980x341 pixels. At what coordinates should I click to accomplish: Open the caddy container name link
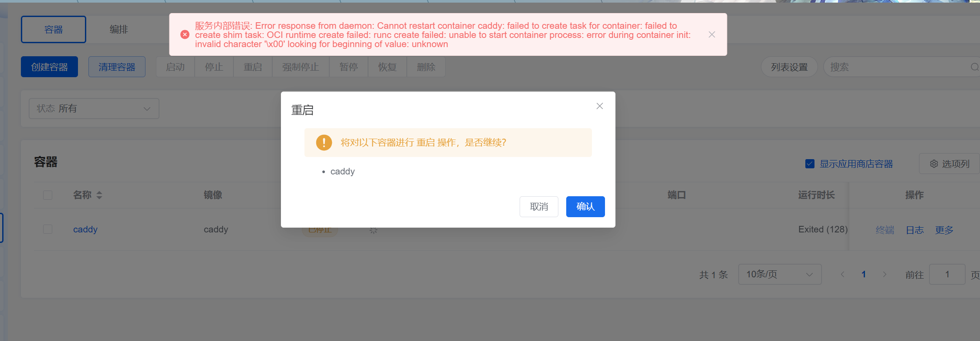[85, 229]
